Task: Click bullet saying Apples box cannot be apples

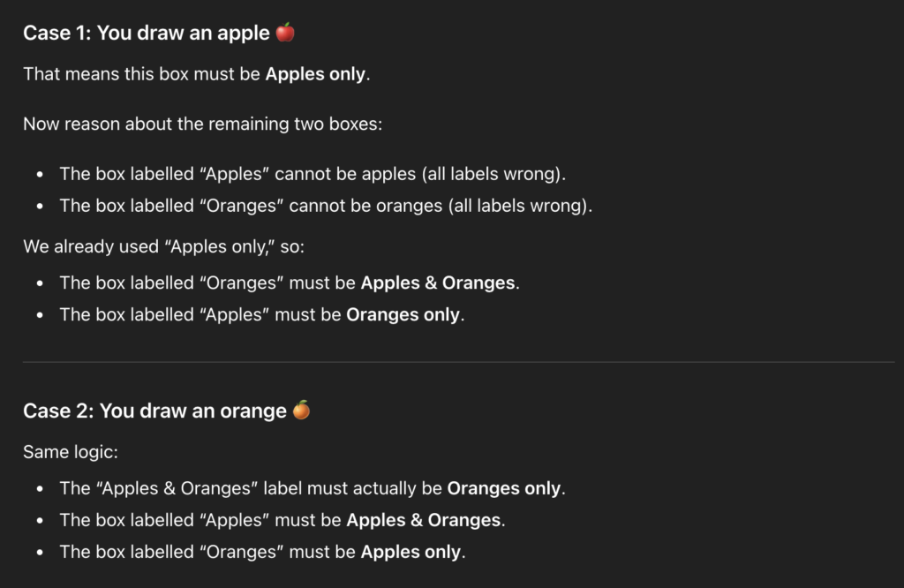Action: (x=313, y=174)
